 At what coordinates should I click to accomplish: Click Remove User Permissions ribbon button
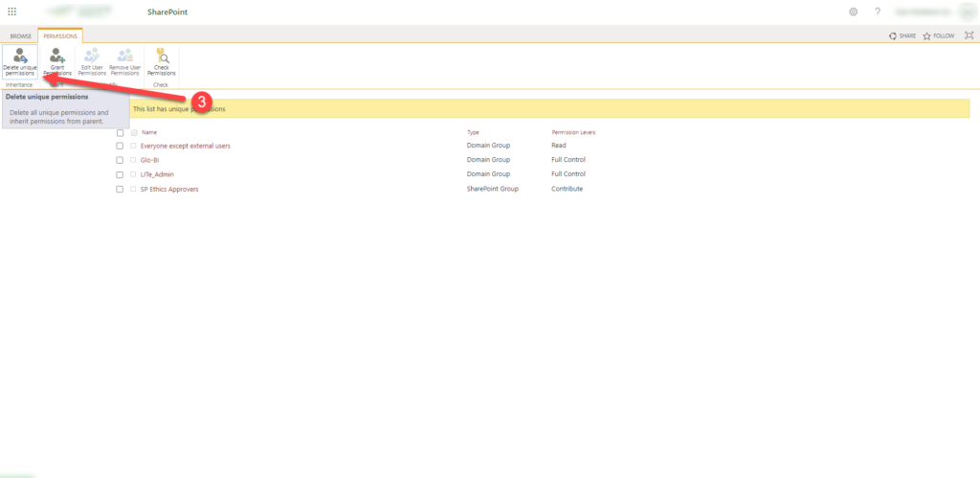pyautogui.click(x=125, y=62)
